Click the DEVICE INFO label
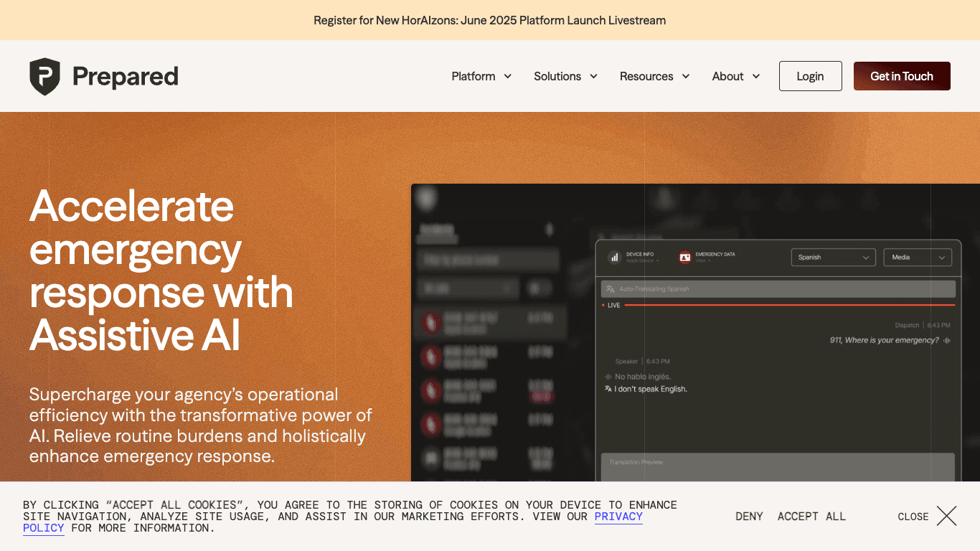The width and height of the screenshot is (980, 551). pos(639,254)
